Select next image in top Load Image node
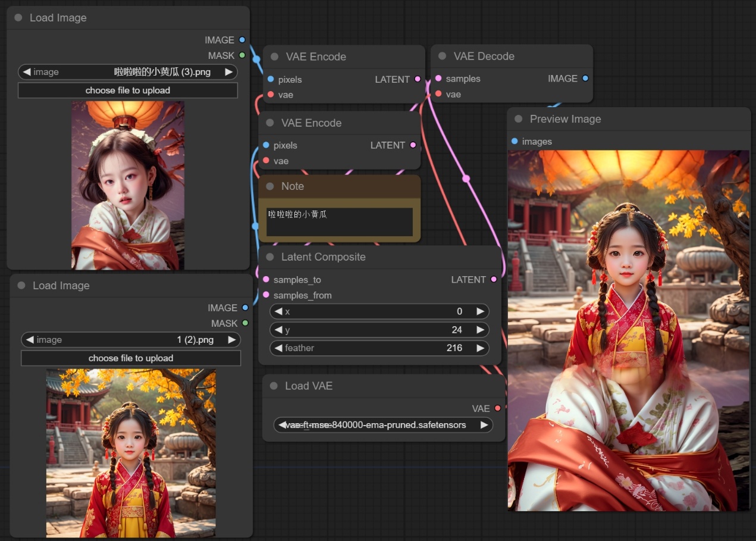This screenshot has width=756, height=541. 228,72
